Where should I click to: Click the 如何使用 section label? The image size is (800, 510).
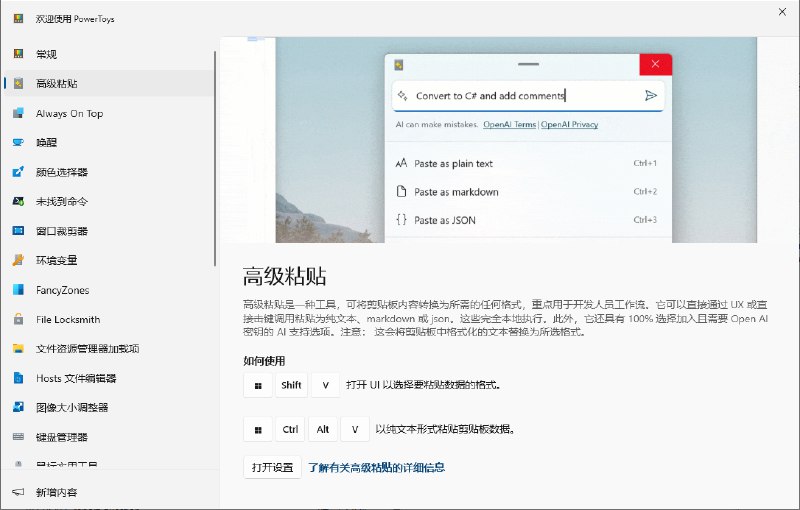[x=264, y=361]
